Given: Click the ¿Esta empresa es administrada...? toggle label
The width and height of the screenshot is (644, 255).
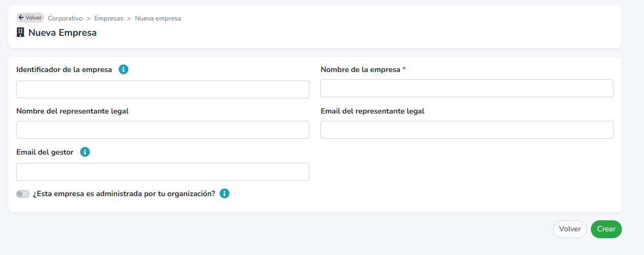Looking at the screenshot, I should coord(124,193).
